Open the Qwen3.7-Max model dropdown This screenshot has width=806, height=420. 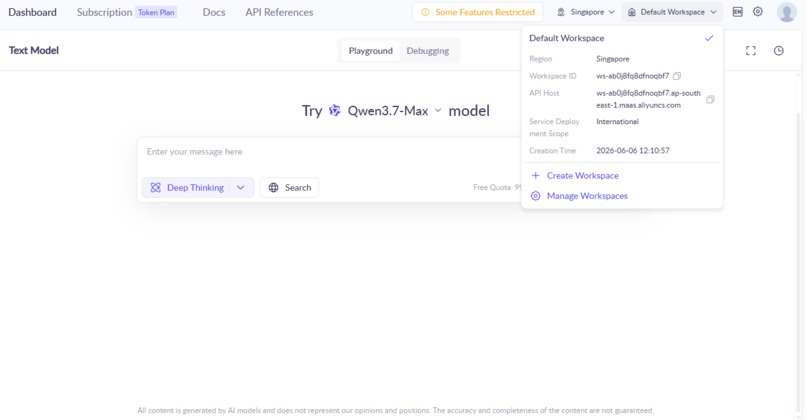[x=394, y=111]
